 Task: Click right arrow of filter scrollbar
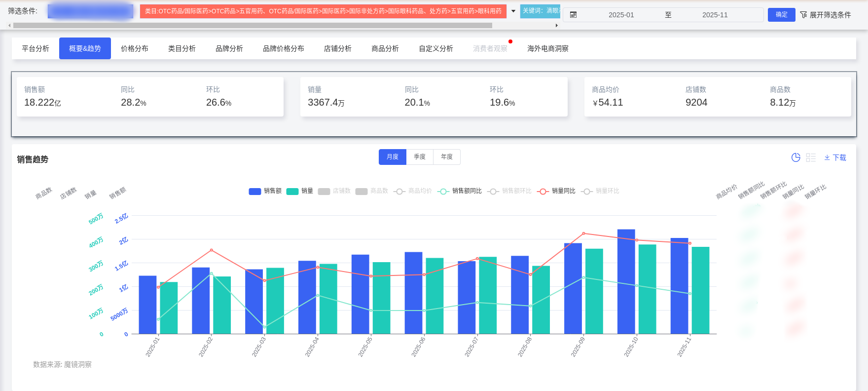pos(556,25)
